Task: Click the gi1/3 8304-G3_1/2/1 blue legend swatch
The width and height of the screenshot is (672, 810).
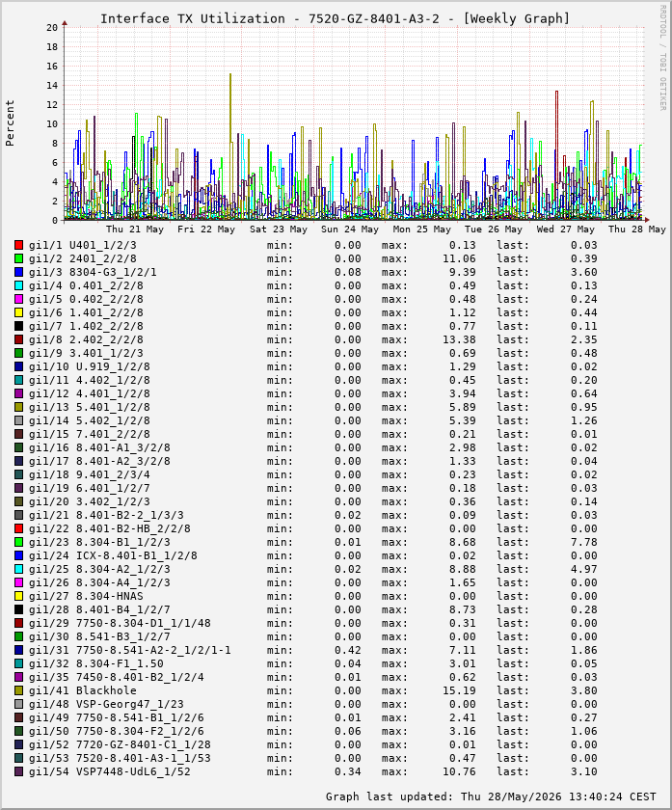Action: pyautogui.click(x=19, y=272)
